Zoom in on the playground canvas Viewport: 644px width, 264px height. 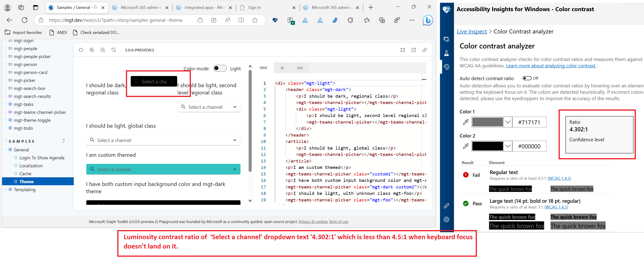[x=92, y=50]
